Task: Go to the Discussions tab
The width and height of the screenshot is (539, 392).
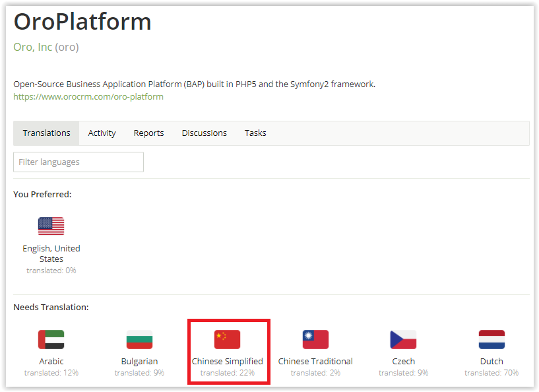Action: pos(205,133)
